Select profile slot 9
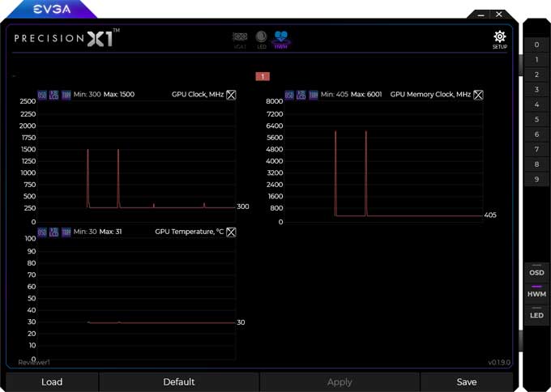Image resolution: width=551 pixels, height=392 pixels. (536, 180)
